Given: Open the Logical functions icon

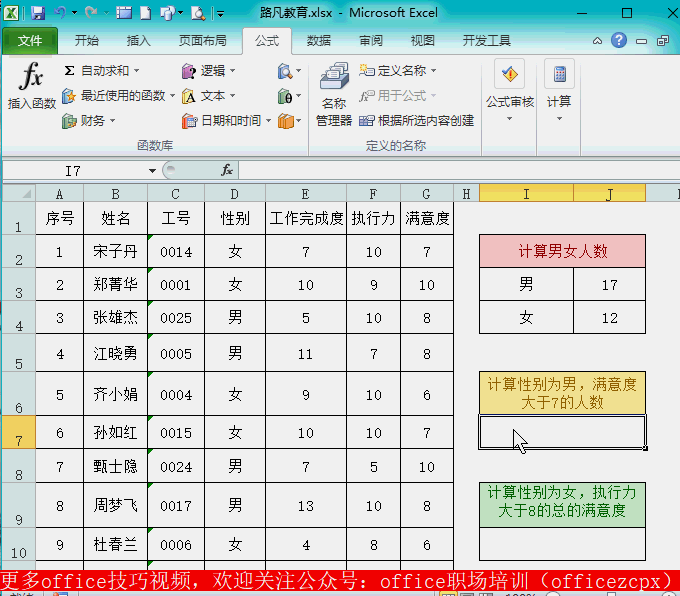Looking at the screenshot, I should point(189,71).
